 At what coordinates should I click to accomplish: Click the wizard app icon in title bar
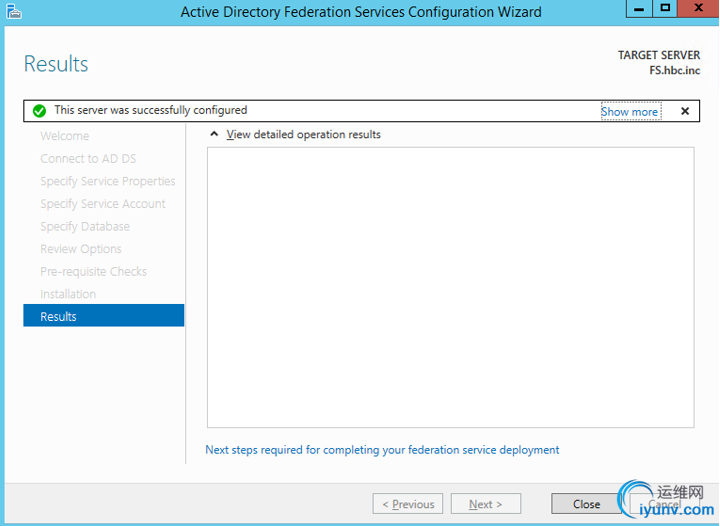pos(14,11)
